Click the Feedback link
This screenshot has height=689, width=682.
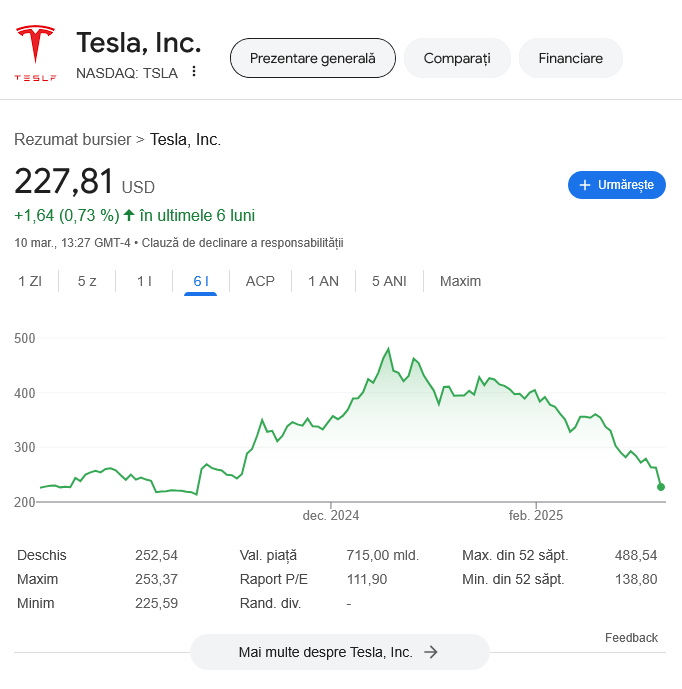pos(631,638)
